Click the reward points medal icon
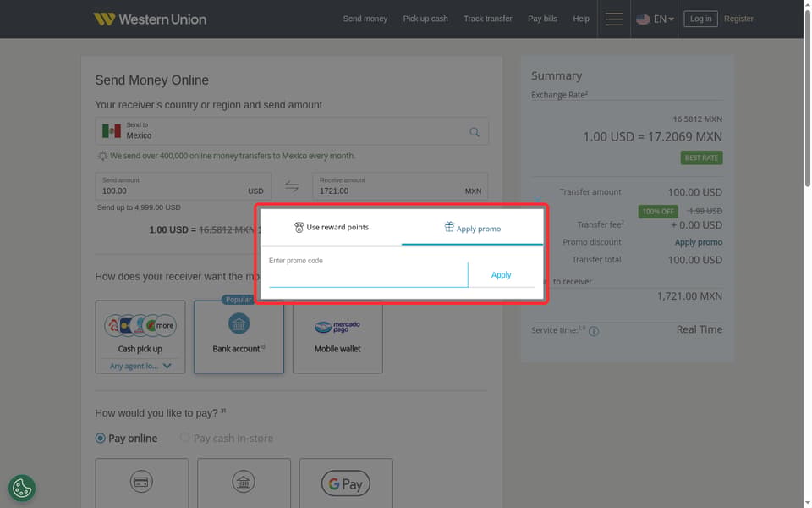812x508 pixels. (x=299, y=227)
